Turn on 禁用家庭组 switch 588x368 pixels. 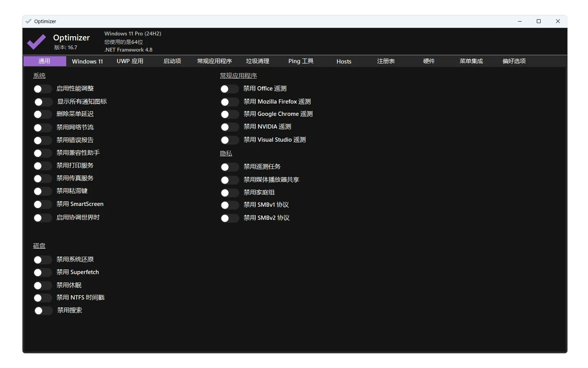[x=230, y=193]
